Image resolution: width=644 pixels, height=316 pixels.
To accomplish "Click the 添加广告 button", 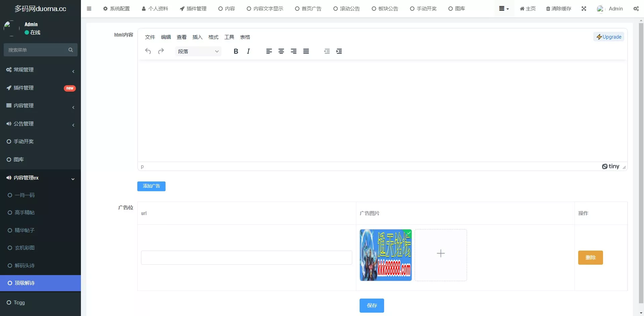I will coord(151,186).
